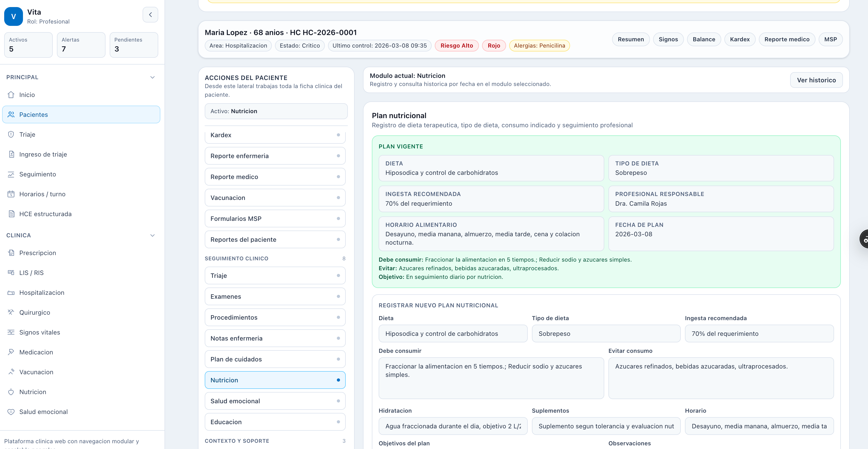Open the Reporte medico tab in patient header
868x449 pixels.
pos(787,39)
